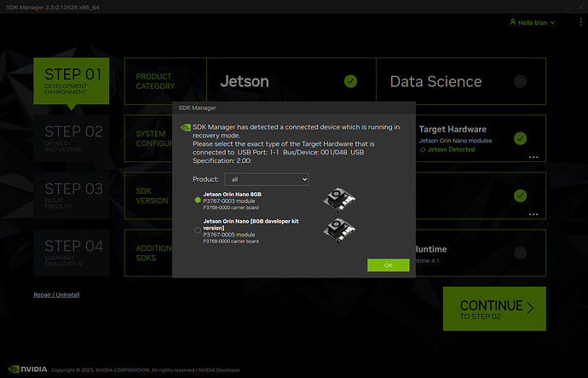Click the NVIDIA logo in the footer
588x378 pixels.
tap(28, 369)
